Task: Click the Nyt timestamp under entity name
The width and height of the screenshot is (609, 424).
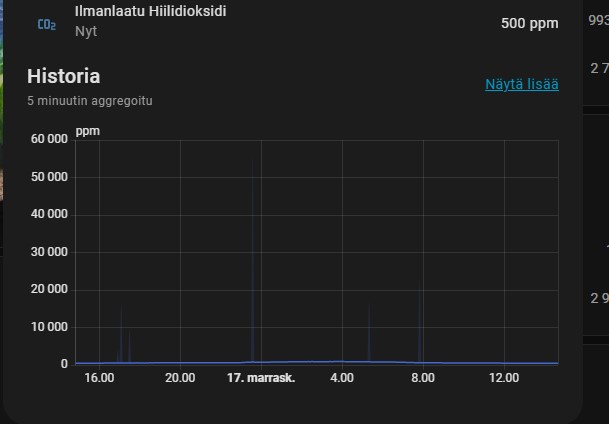Action: (86, 32)
